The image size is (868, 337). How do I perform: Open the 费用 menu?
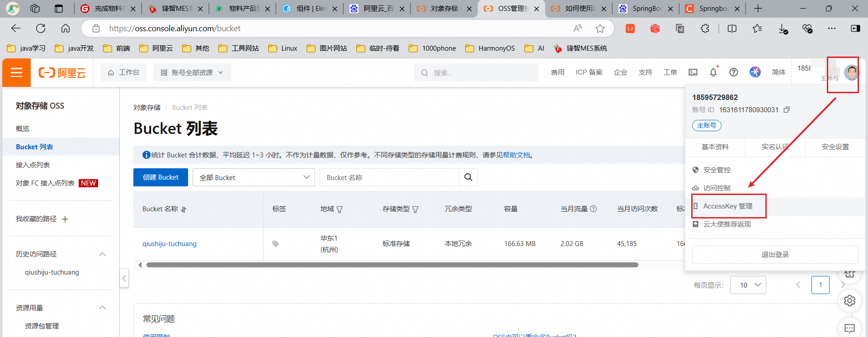pyautogui.click(x=557, y=72)
